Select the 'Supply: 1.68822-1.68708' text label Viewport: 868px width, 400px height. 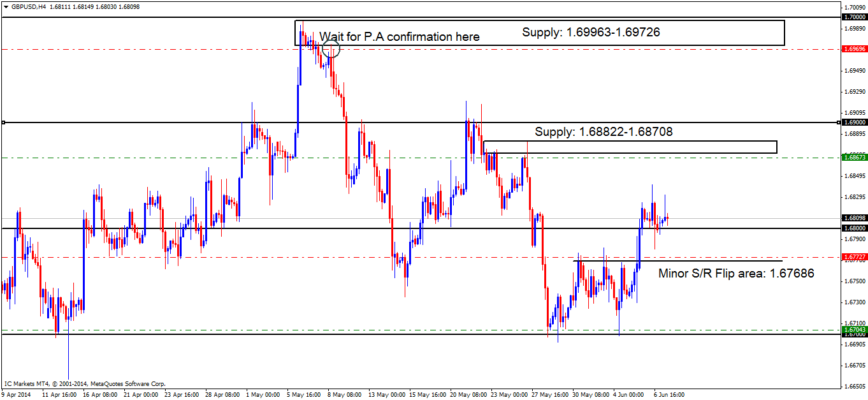(604, 131)
